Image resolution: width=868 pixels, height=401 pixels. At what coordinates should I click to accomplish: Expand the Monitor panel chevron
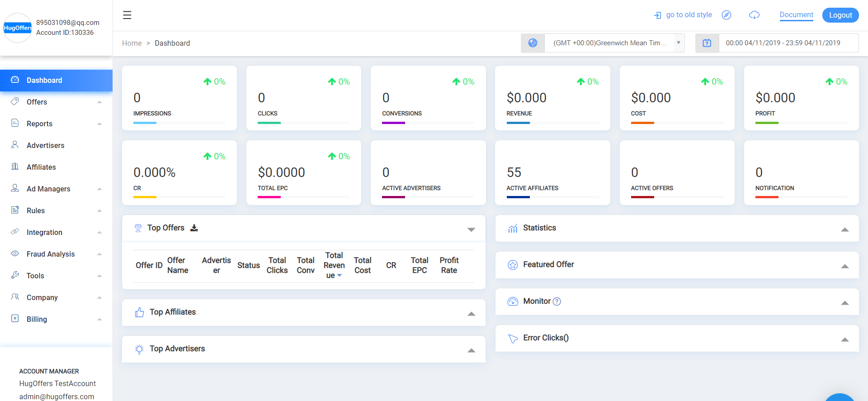844,303
